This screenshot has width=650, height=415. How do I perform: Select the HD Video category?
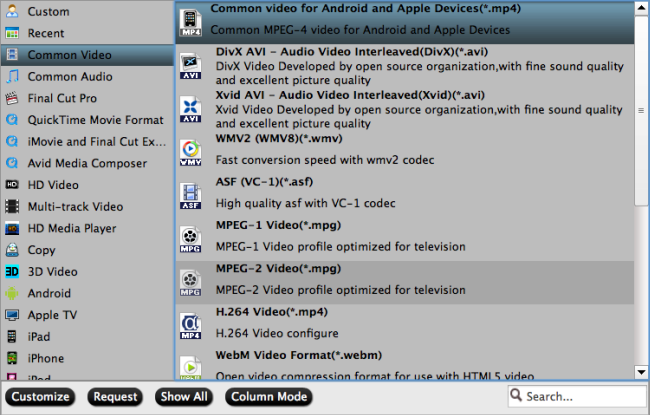(87, 184)
